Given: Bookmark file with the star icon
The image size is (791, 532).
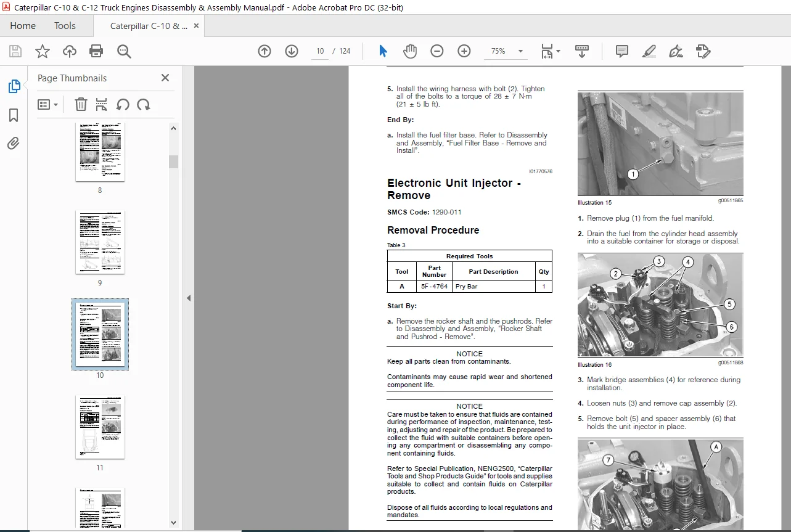Looking at the screenshot, I should pos(43,51).
